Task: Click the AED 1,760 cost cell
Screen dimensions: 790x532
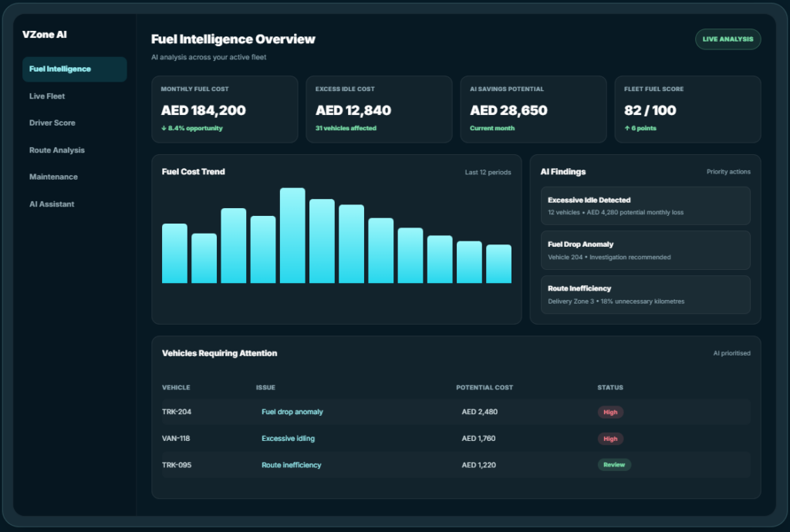Action: (478, 439)
